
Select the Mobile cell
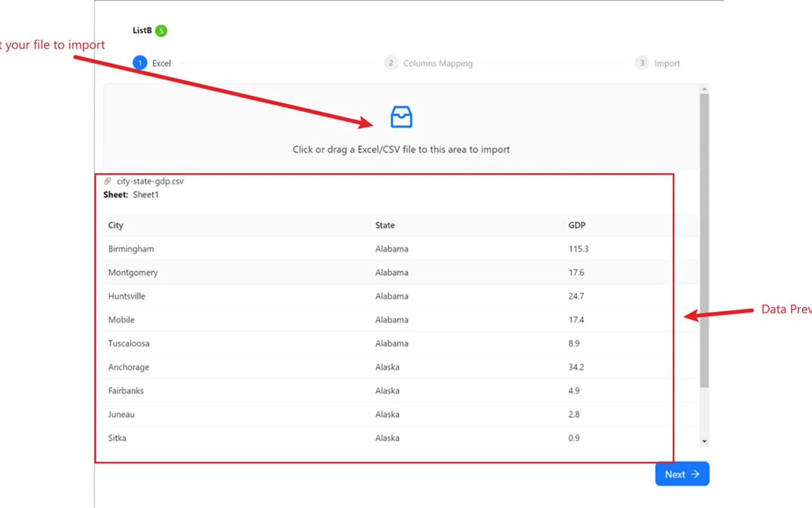tap(121, 320)
